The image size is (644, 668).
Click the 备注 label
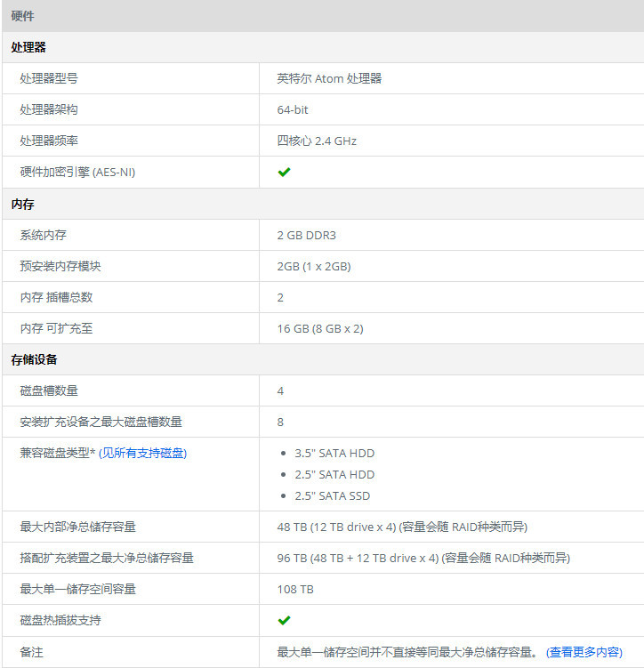coord(31,652)
